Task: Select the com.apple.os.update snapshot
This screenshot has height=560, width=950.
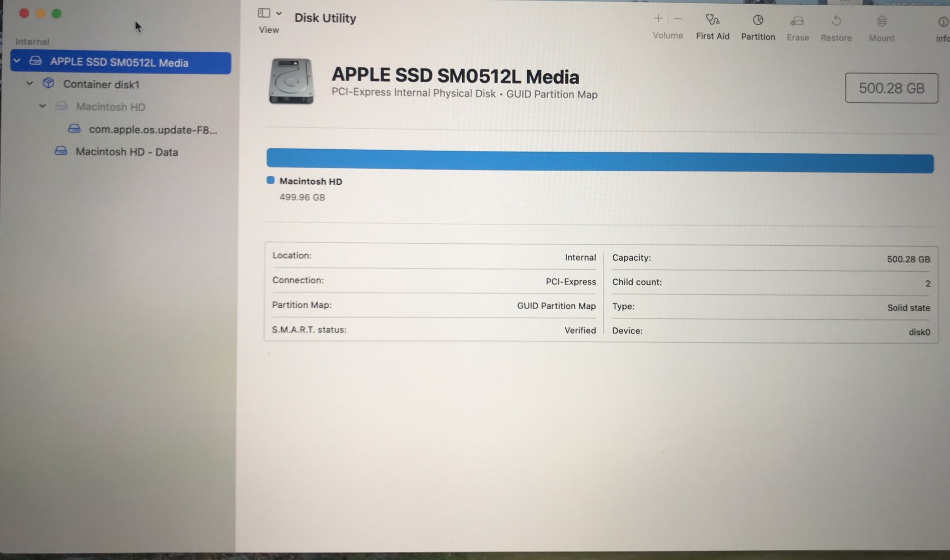Action: tap(152, 130)
